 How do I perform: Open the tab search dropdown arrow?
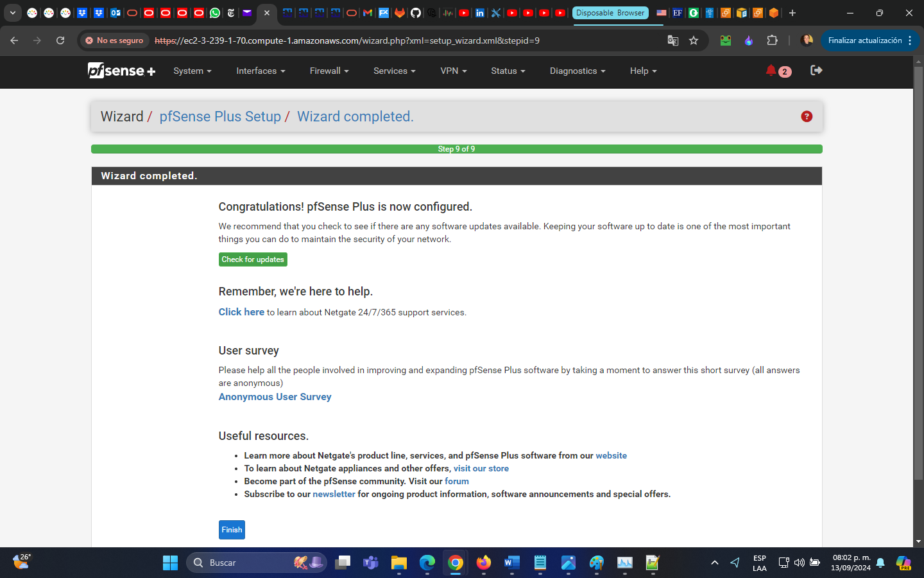tap(13, 13)
